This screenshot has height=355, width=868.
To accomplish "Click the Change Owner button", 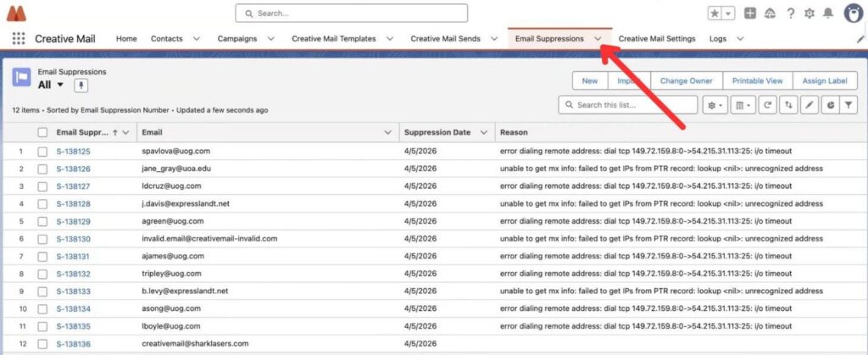I will (x=687, y=80).
